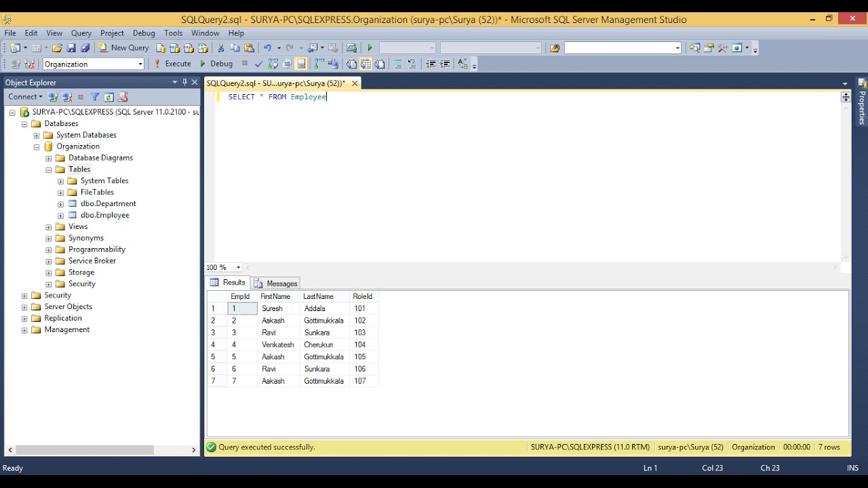The image size is (868, 488).
Task: Expand the Programmability folder
Action: [49, 250]
